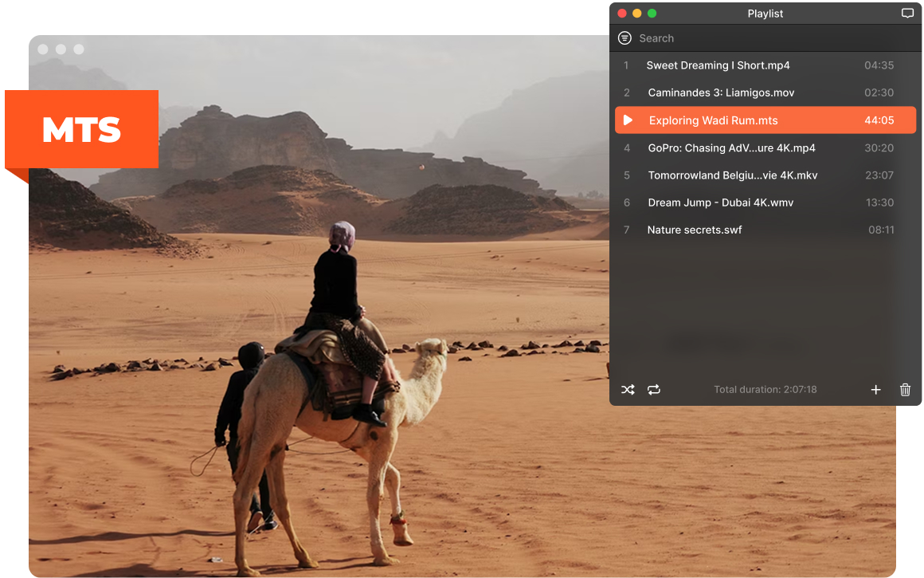Delete item using the trash icon
This screenshot has height=578, width=924.
coord(905,390)
